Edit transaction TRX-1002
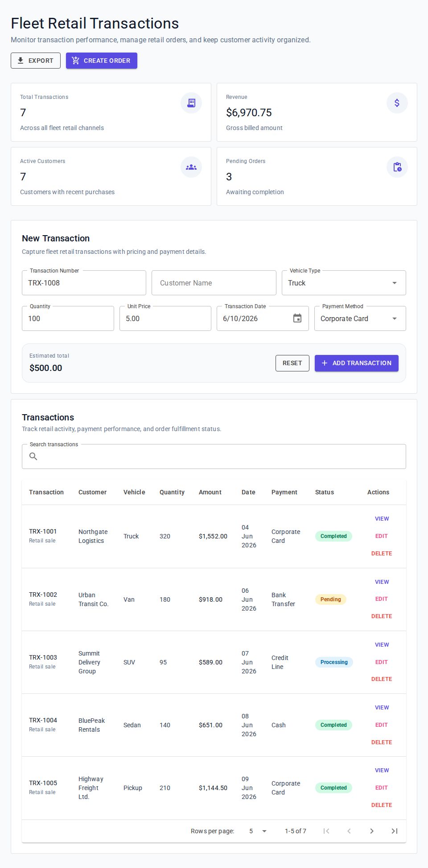This screenshot has height=868, width=428. click(x=382, y=599)
